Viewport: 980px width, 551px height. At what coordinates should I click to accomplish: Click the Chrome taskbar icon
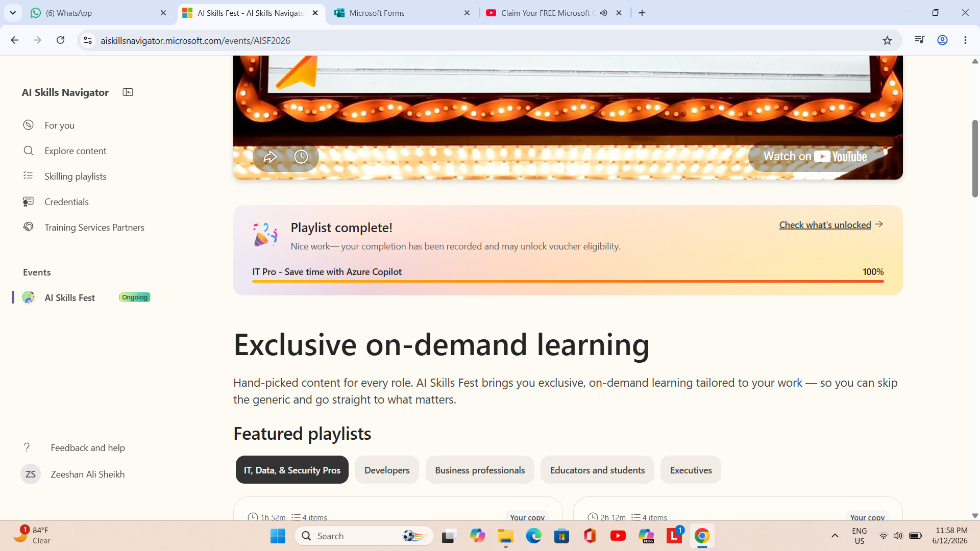[702, 536]
